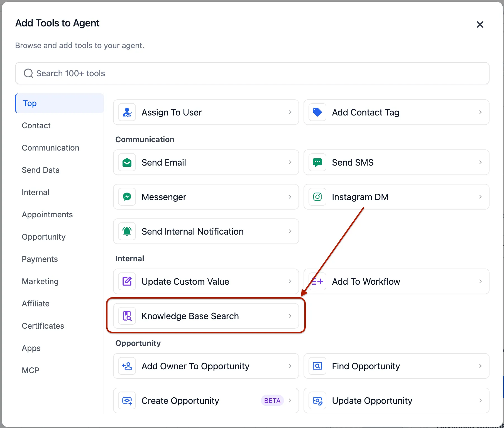Click the 'Internal' section heading above the cards
The image size is (504, 428).
[x=130, y=259]
